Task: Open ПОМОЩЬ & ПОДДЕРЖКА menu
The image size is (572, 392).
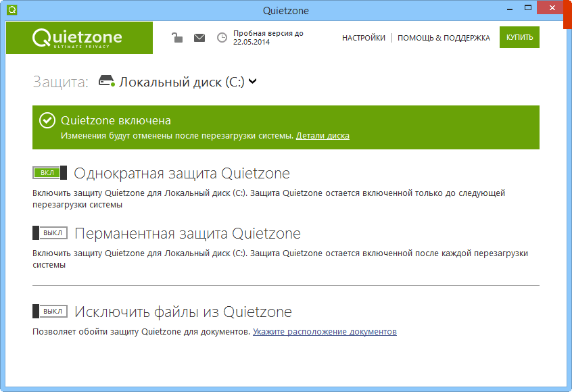Action: [x=445, y=38]
